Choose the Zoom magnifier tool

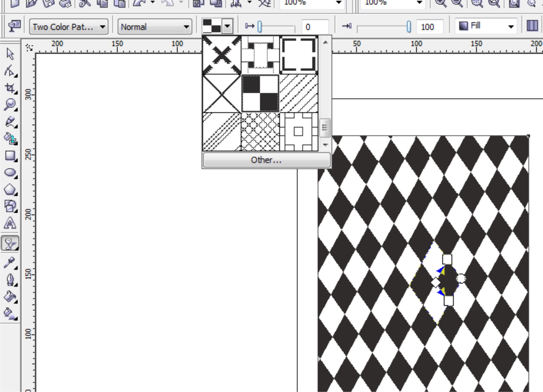click(10, 105)
